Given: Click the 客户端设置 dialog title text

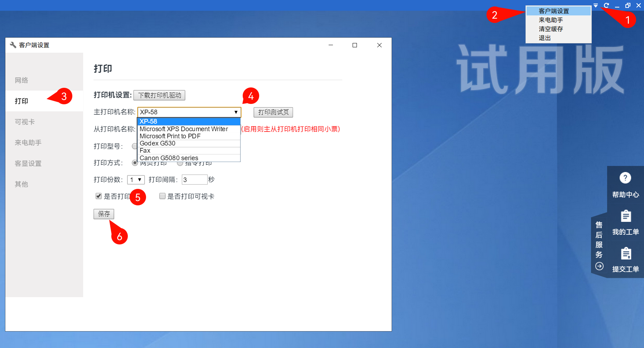Looking at the screenshot, I should pos(34,45).
